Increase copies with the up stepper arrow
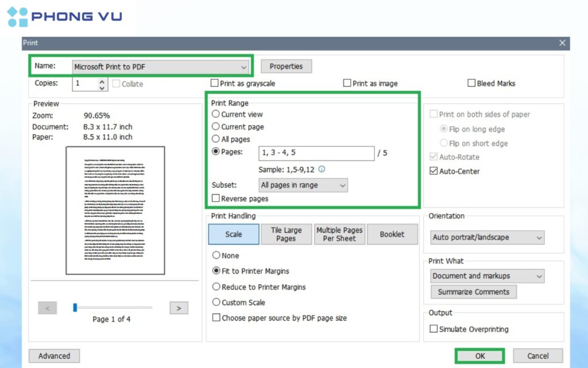588x368 pixels. pos(102,81)
